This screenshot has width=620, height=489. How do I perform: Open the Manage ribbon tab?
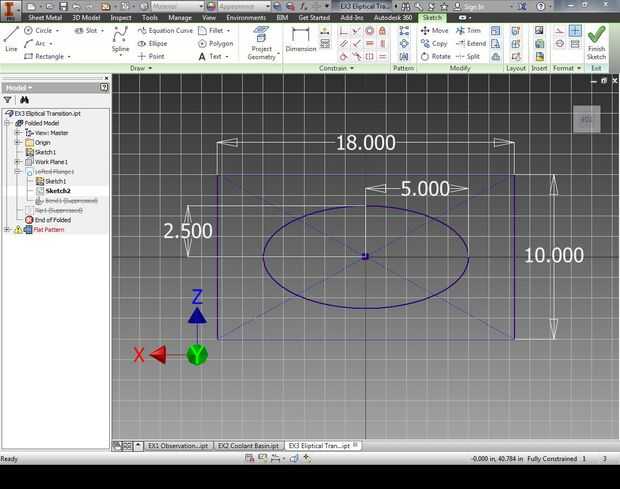coord(180,18)
